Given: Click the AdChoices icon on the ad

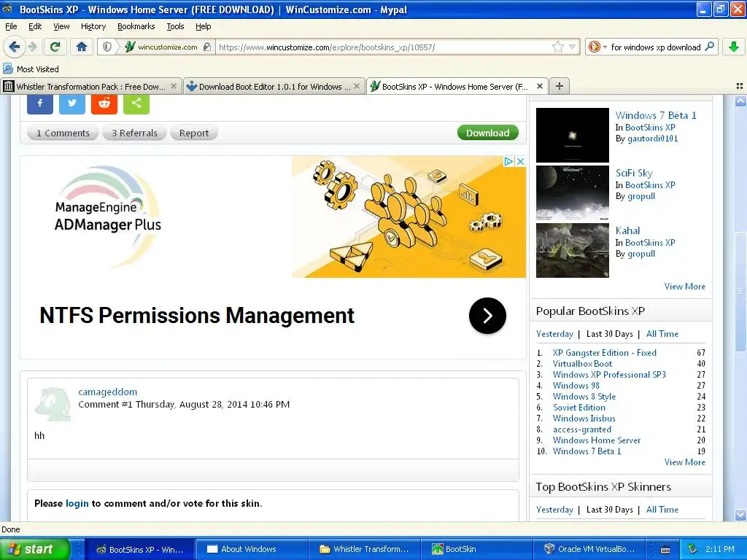Looking at the screenshot, I should tap(508, 161).
